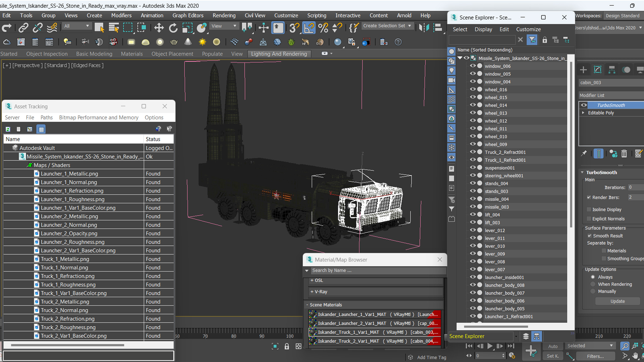The image size is (644, 362).
Task: Expand the Editable Poly modifier entry
Action: coord(583,113)
